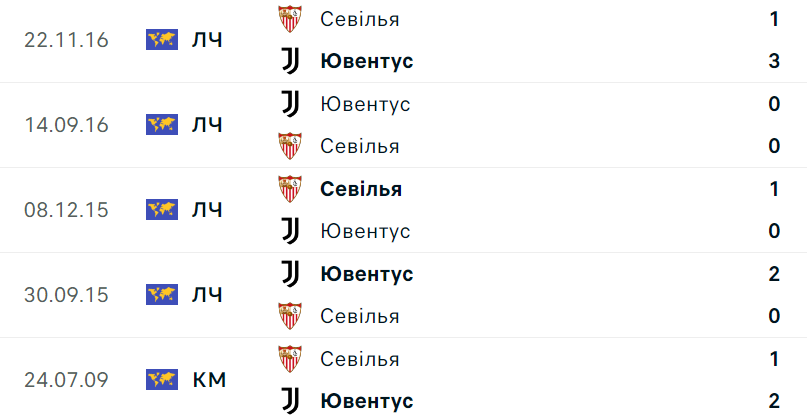Screen dimensions: 807x420
Task: Click competition flag icon for 08.12.15 match
Action: click(161, 210)
